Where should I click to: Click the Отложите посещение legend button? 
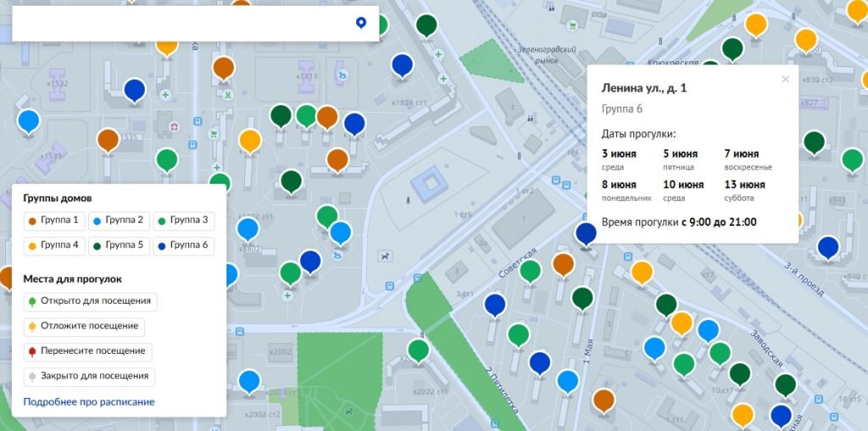[x=84, y=327]
